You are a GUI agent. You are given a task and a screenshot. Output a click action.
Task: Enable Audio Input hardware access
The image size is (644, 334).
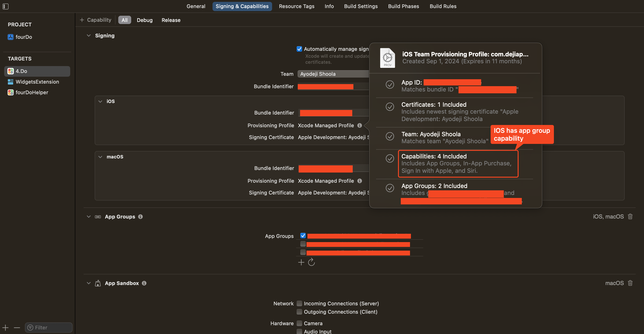(299, 331)
